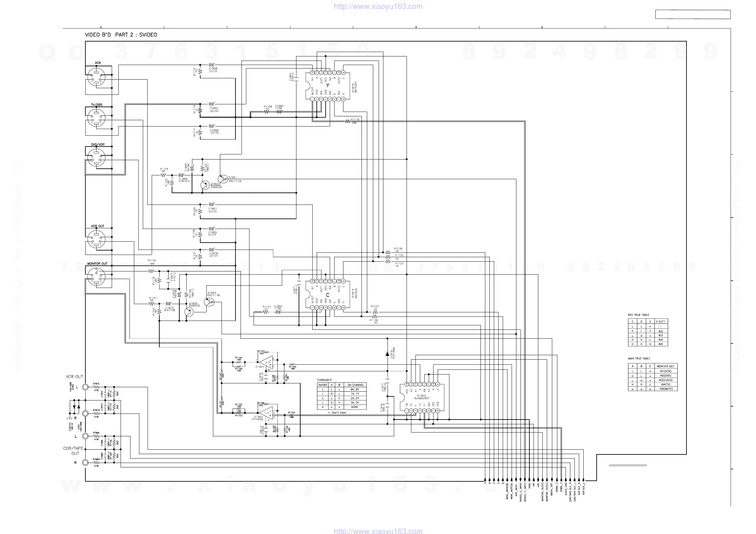Click the '0X, 0Y' table cell

[355, 389]
